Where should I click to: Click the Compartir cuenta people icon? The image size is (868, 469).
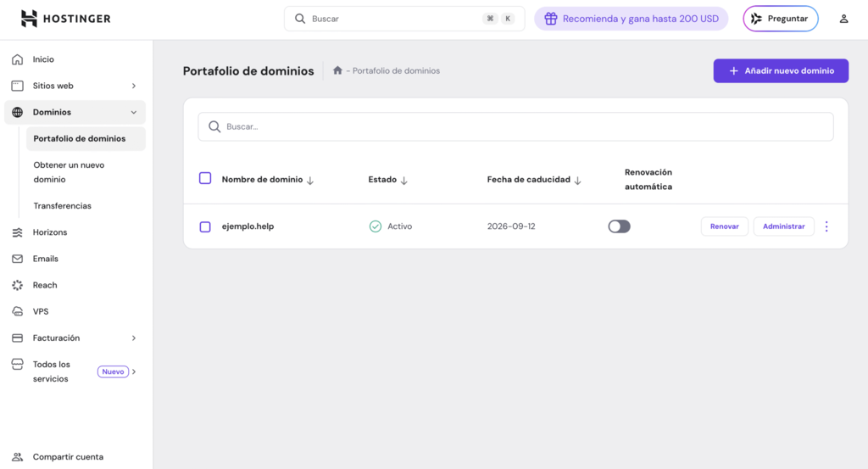pos(18,457)
